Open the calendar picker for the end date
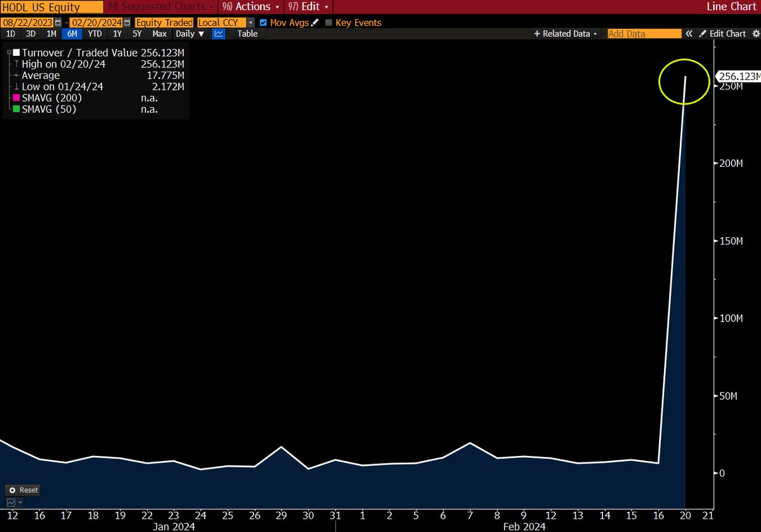 tap(127, 22)
